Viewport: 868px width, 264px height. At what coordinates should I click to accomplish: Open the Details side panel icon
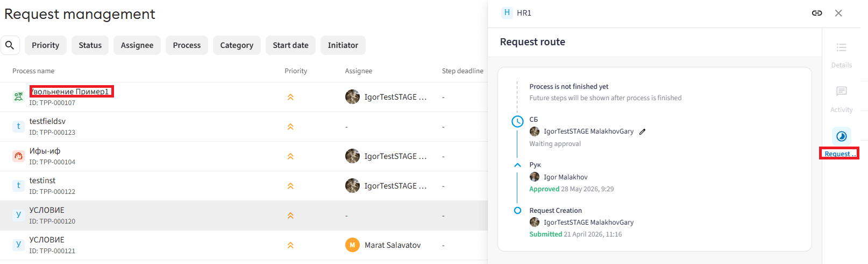[842, 48]
